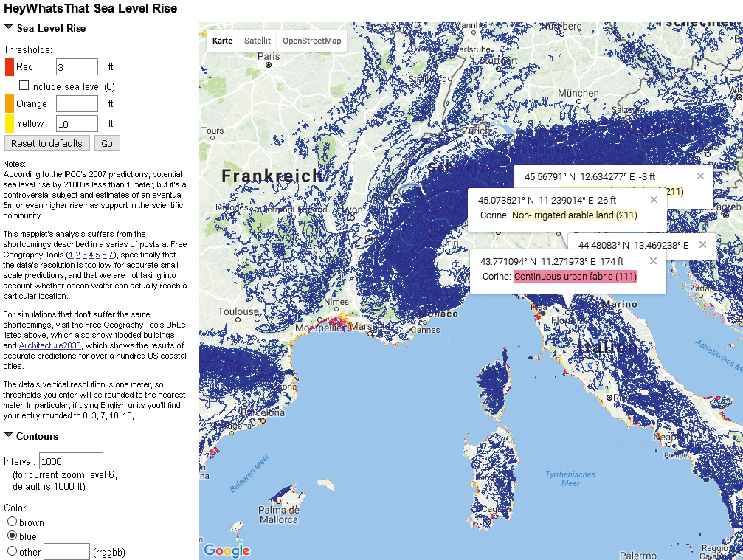Switch to the Satellit map view

tap(258, 41)
